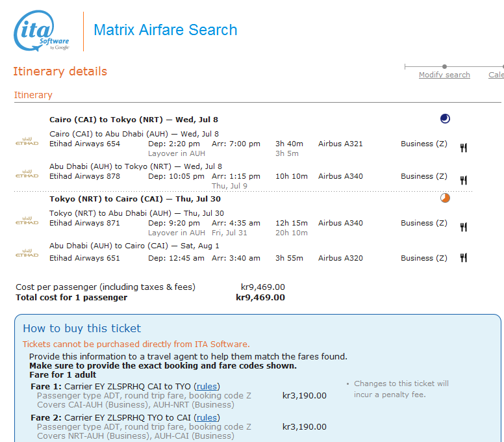Open the rules link for Fare 2
Viewport: 504px width, 442px height.
coord(207,418)
